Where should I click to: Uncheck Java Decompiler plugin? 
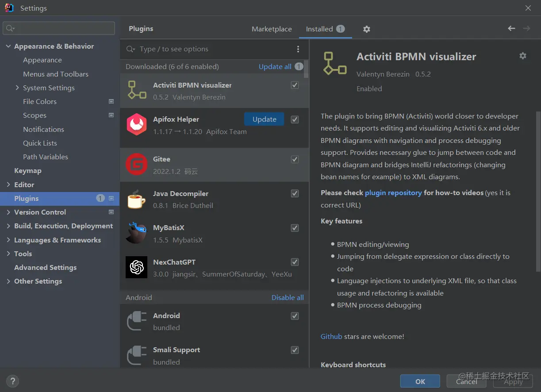pyautogui.click(x=295, y=193)
